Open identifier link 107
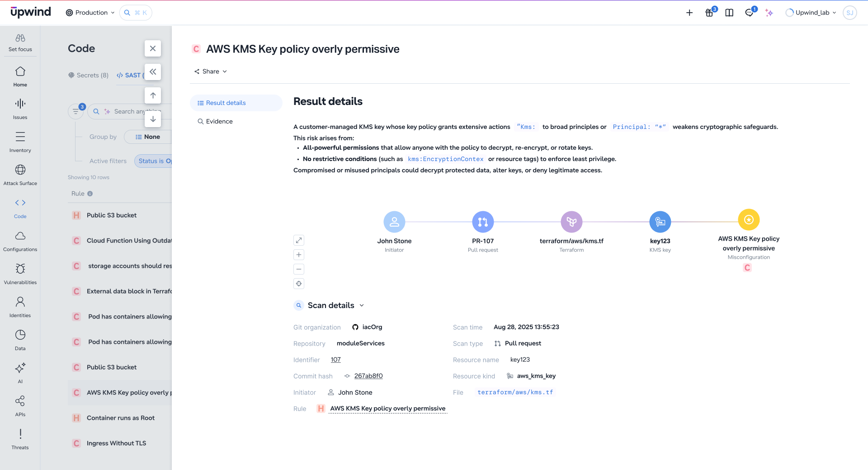This screenshot has height=470, width=868. pyautogui.click(x=335, y=360)
